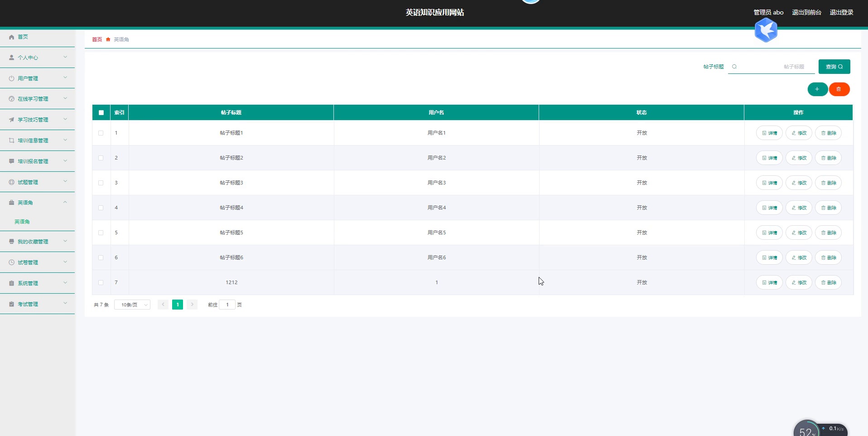This screenshot has height=436, width=868.
Task: Click the green plus add button
Action: click(817, 89)
